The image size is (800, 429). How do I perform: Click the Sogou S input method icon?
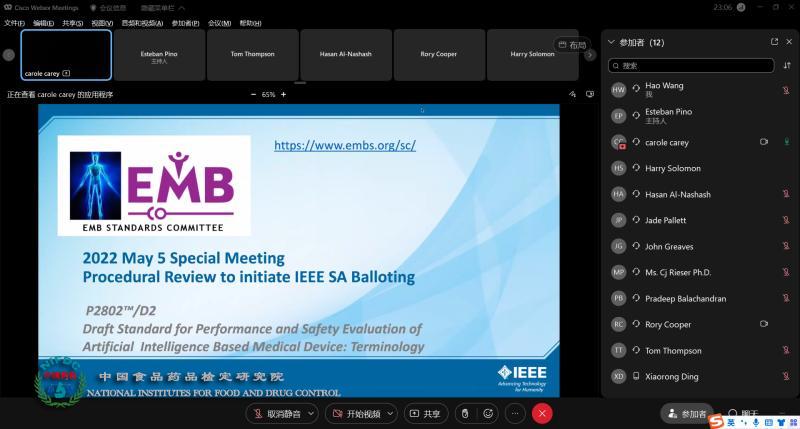[x=716, y=421]
